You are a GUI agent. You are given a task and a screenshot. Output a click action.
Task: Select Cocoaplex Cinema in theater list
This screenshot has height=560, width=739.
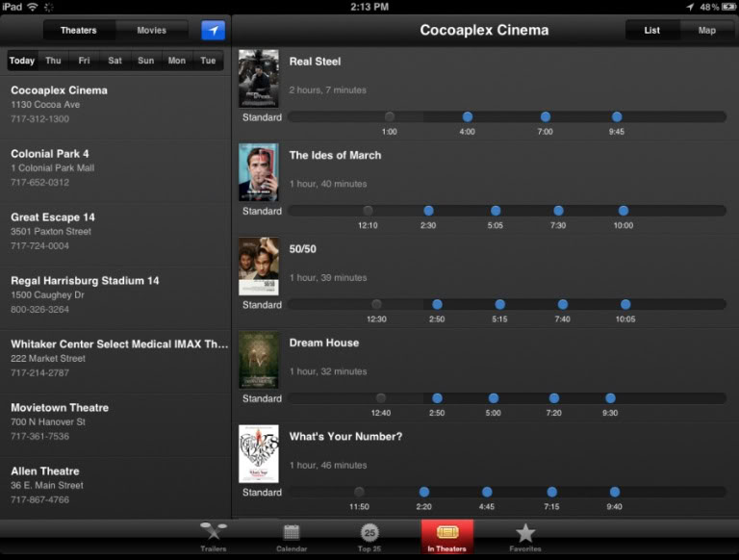tap(115, 108)
